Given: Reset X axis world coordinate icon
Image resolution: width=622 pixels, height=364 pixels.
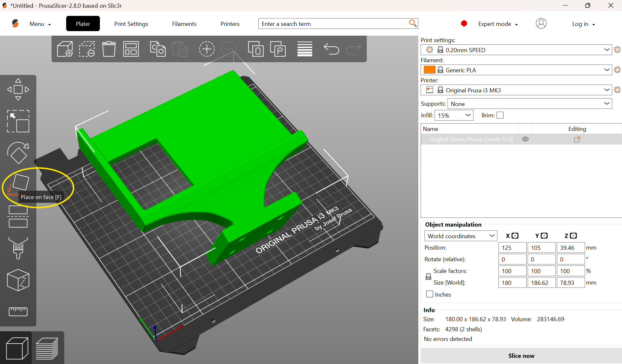Looking at the screenshot, I should [x=515, y=236].
